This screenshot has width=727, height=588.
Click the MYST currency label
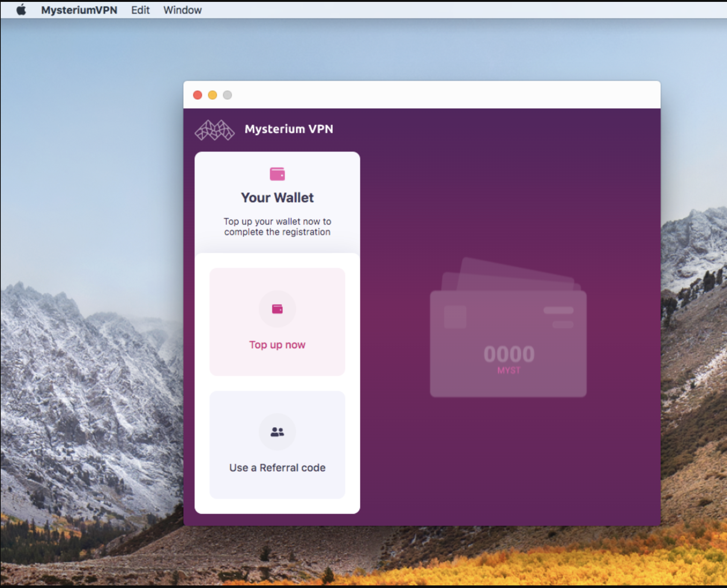[509, 370]
